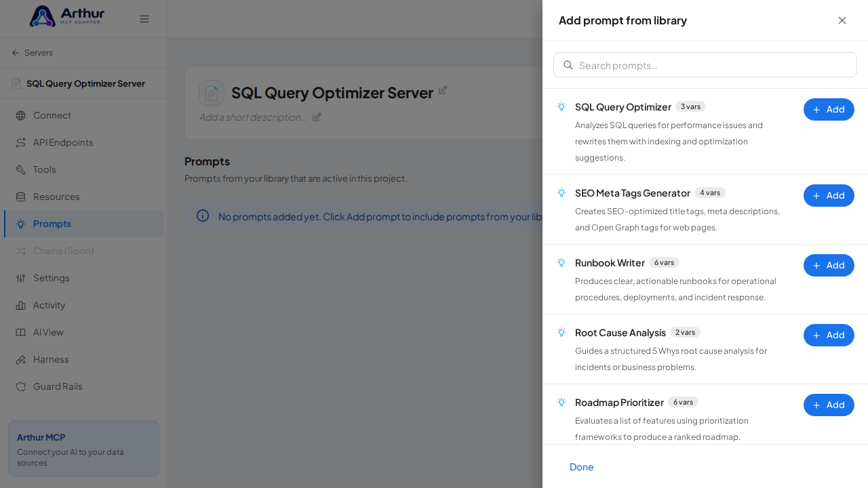Go back to Servers

coord(32,53)
